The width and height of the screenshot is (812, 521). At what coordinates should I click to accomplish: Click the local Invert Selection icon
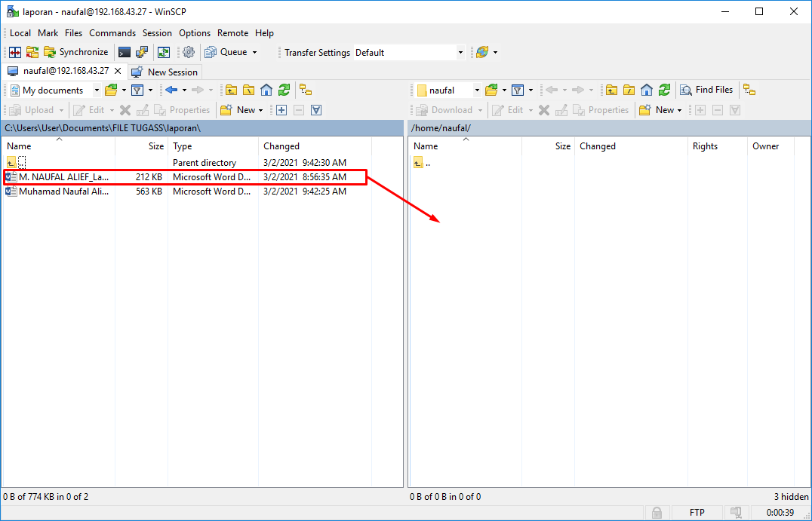coord(316,109)
